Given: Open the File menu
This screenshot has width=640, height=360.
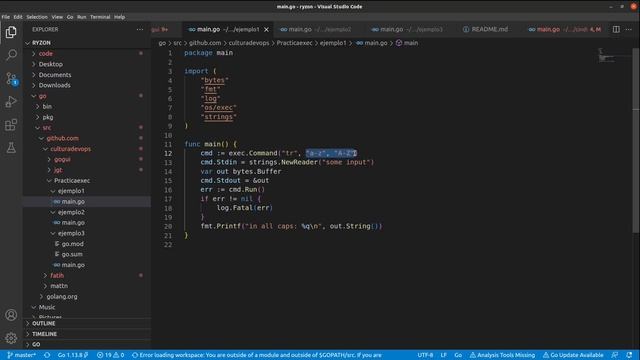Looking at the screenshot, I should tap(6, 17).
